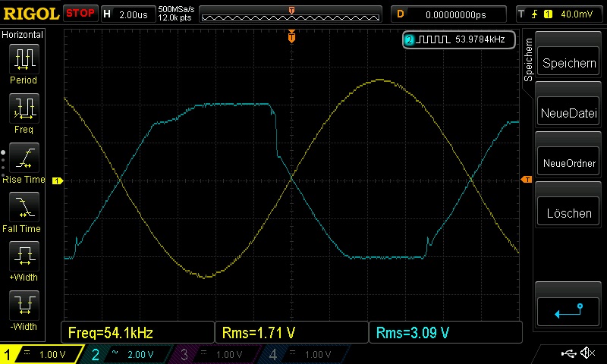Click the yellow channel 1 ground marker
This screenshot has height=364, width=607.
click(x=58, y=180)
